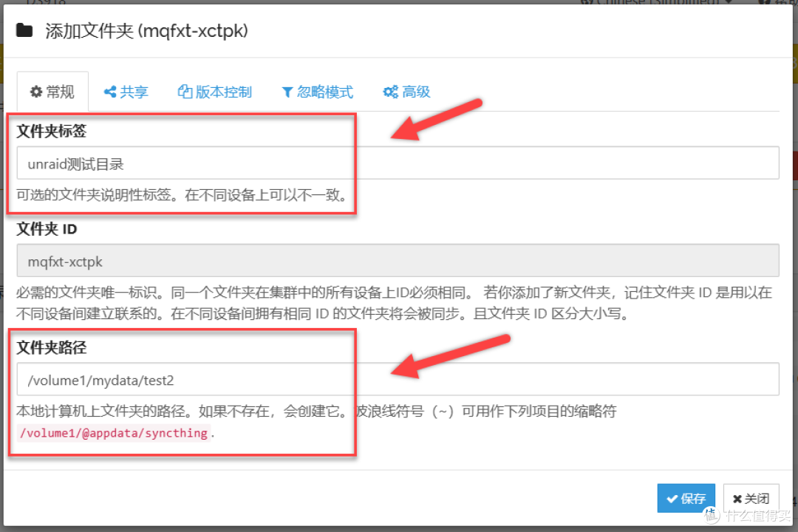Click the folder icon in the dialog title
The image size is (798, 532).
24,30
